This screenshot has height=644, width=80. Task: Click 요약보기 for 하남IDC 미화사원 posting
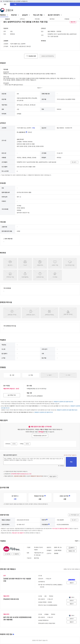[x=71, y=600]
